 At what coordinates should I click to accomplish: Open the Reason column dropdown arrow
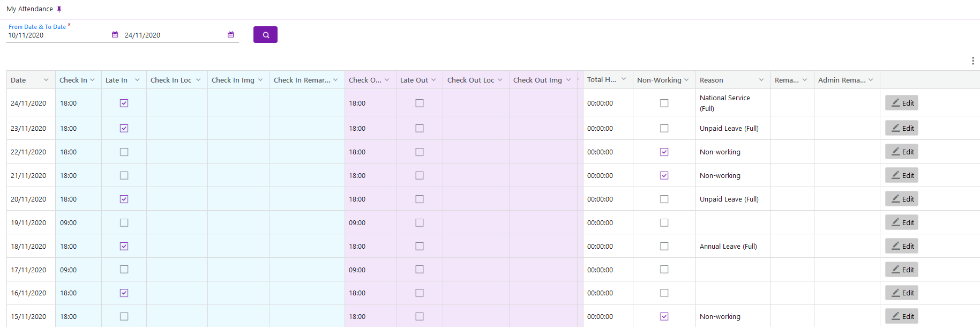point(761,80)
